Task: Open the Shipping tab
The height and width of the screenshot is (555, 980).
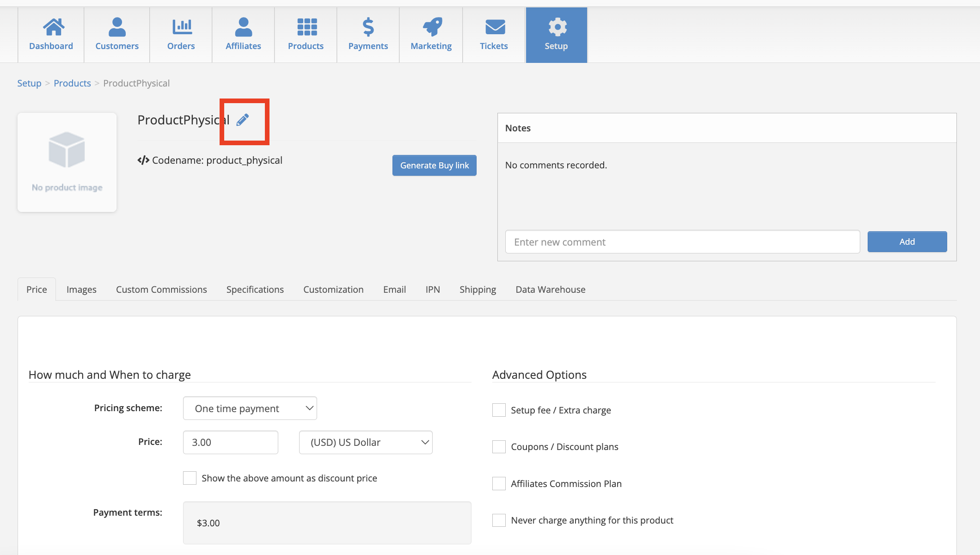Action: pyautogui.click(x=478, y=289)
